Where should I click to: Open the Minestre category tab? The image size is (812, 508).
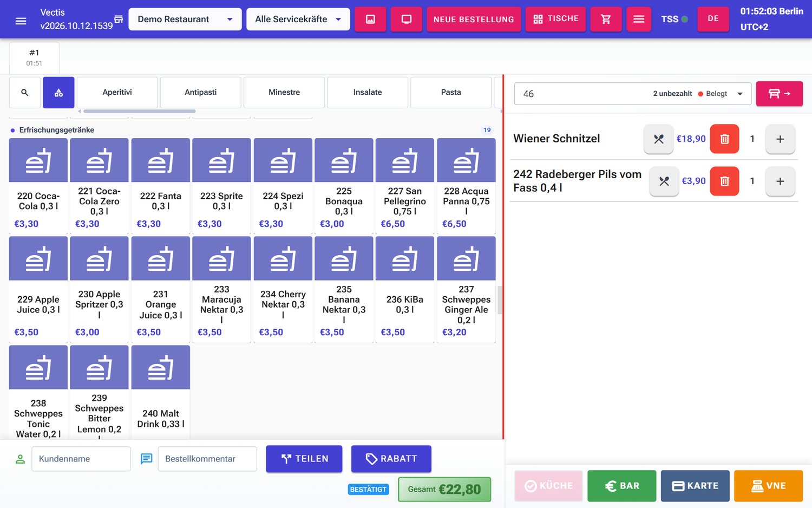[284, 93]
